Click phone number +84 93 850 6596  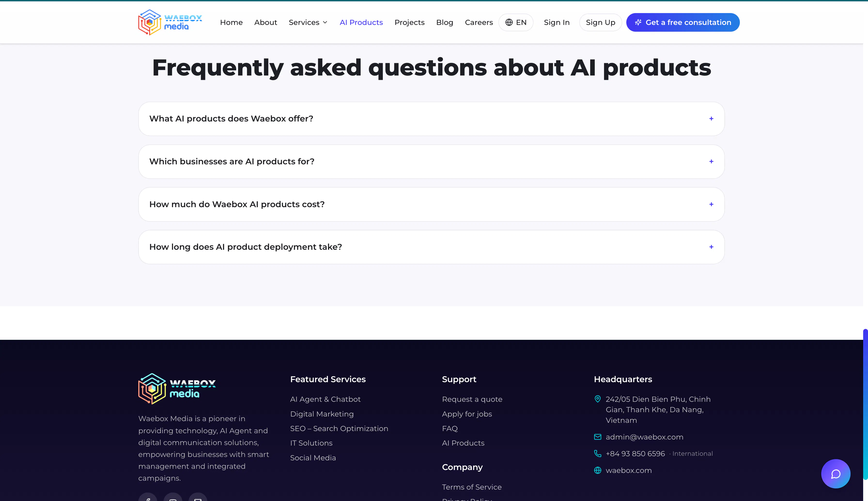pyautogui.click(x=635, y=454)
